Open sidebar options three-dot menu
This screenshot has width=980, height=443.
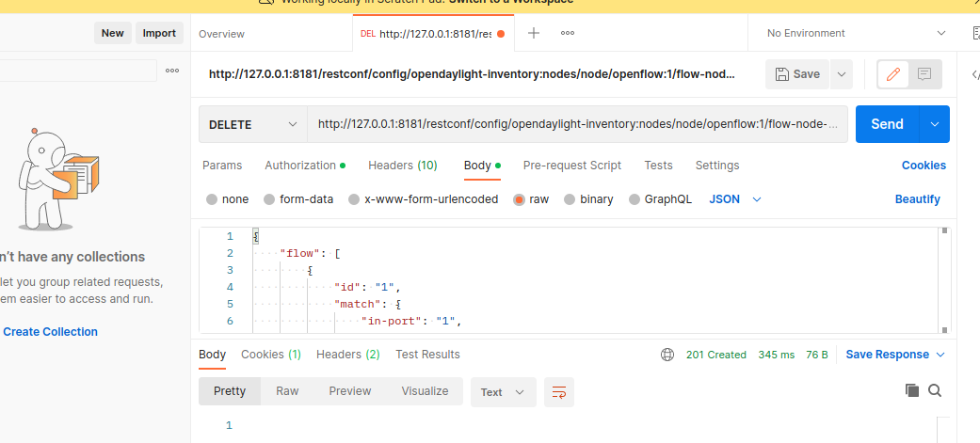tap(172, 71)
